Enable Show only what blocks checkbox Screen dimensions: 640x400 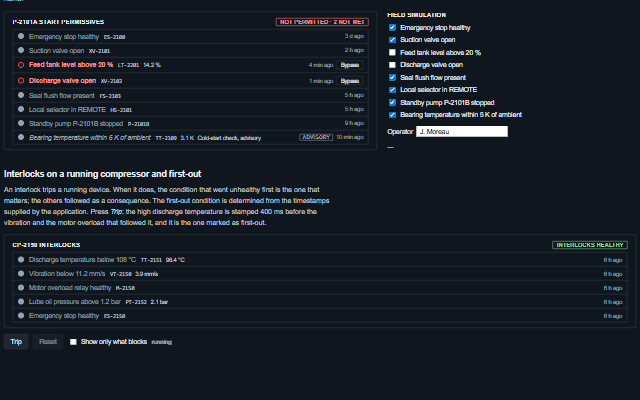(x=73, y=342)
